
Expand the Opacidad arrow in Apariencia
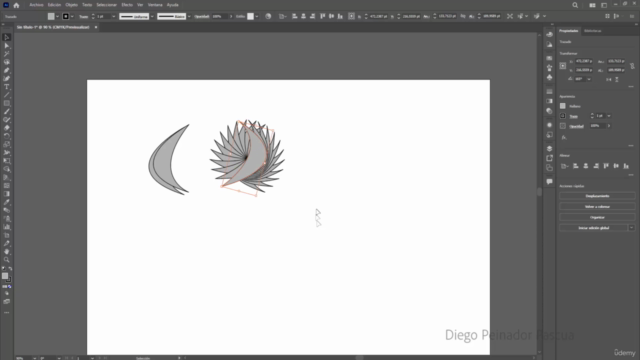point(609,126)
